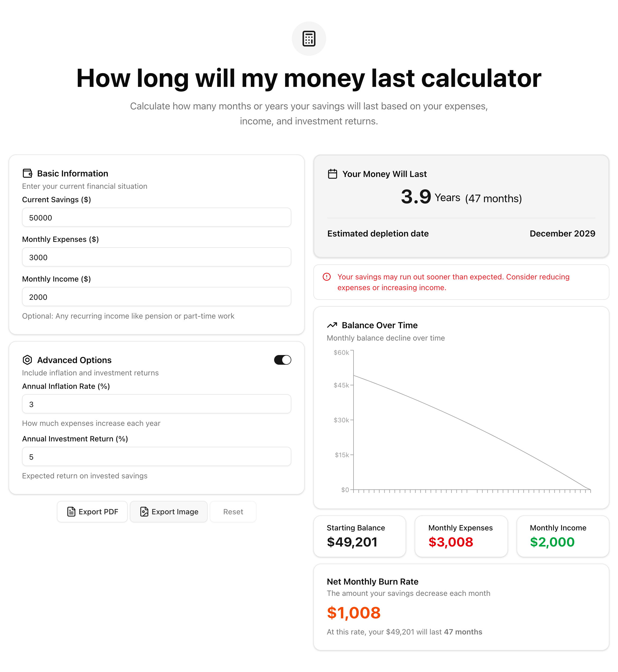Click the target icon beside Advanced Options
This screenshot has width=618, height=672.
click(x=27, y=360)
